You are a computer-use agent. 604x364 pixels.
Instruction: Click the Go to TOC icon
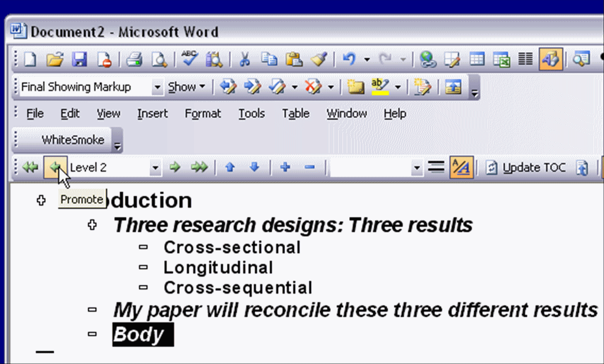click(583, 168)
